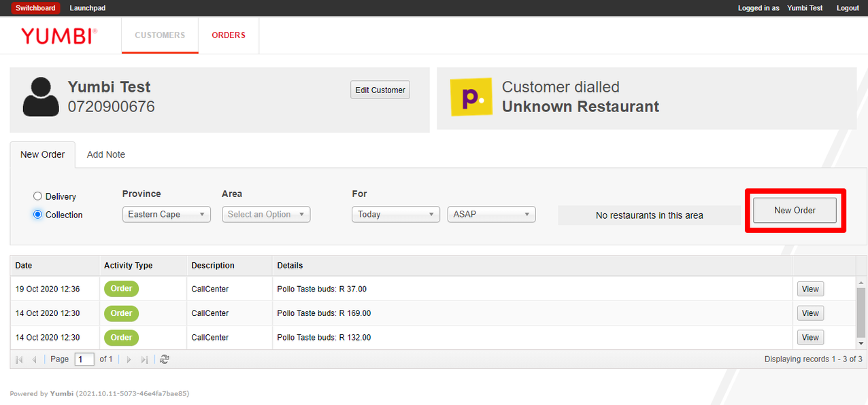The height and width of the screenshot is (405, 868).
Task: Open Launchpad in top bar
Action: point(88,8)
